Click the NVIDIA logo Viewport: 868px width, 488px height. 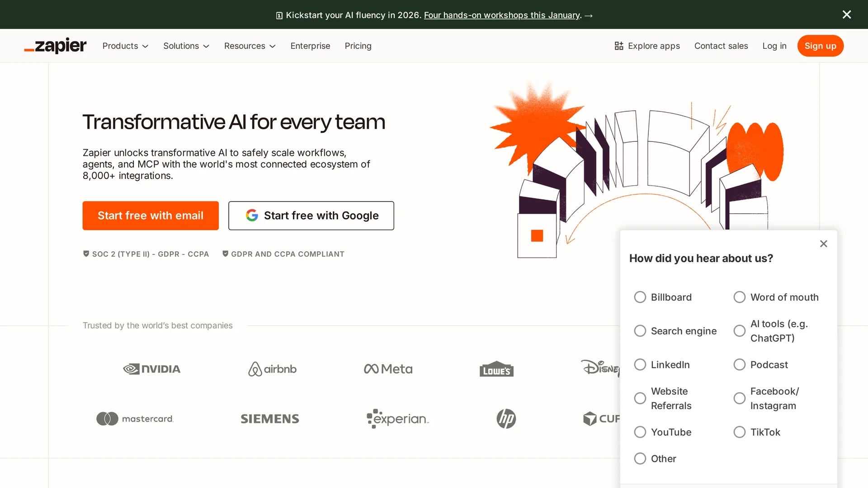tap(152, 369)
